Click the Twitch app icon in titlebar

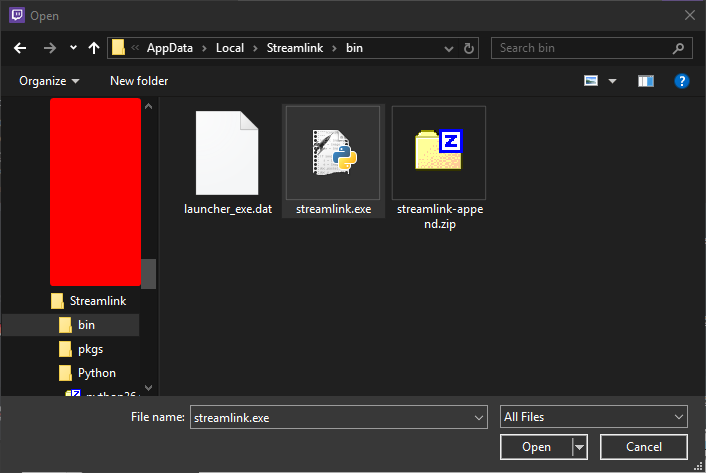[17, 15]
